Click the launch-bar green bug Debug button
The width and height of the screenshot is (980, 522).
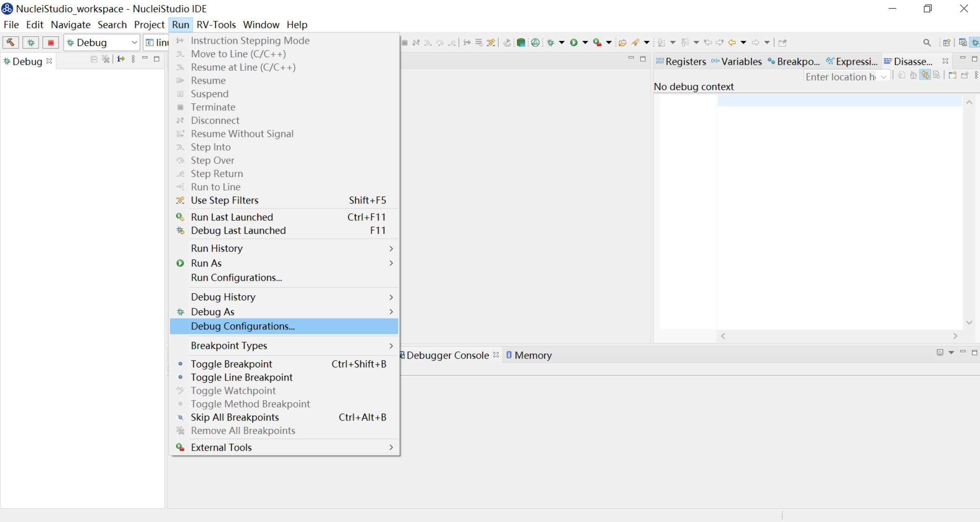tap(31, 42)
